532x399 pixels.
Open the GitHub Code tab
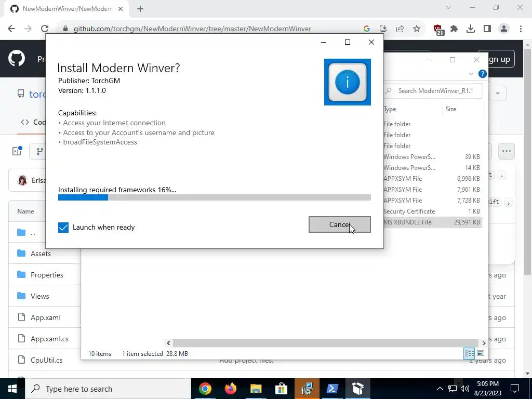33,122
